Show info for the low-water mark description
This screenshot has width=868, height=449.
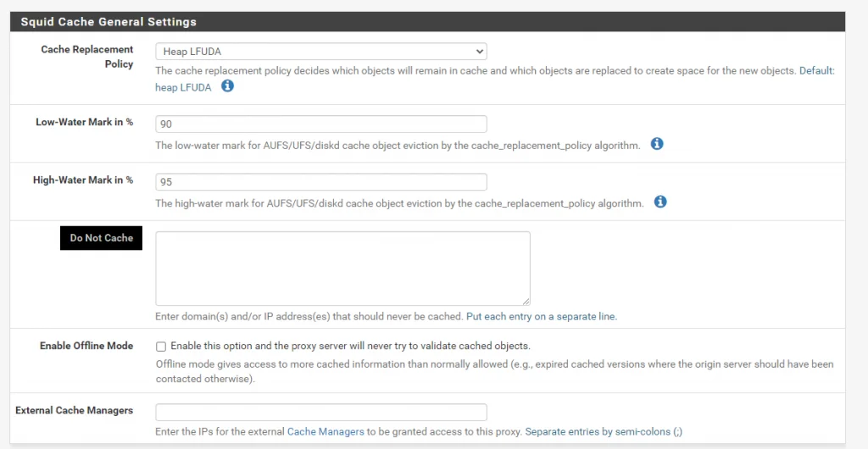pos(657,144)
